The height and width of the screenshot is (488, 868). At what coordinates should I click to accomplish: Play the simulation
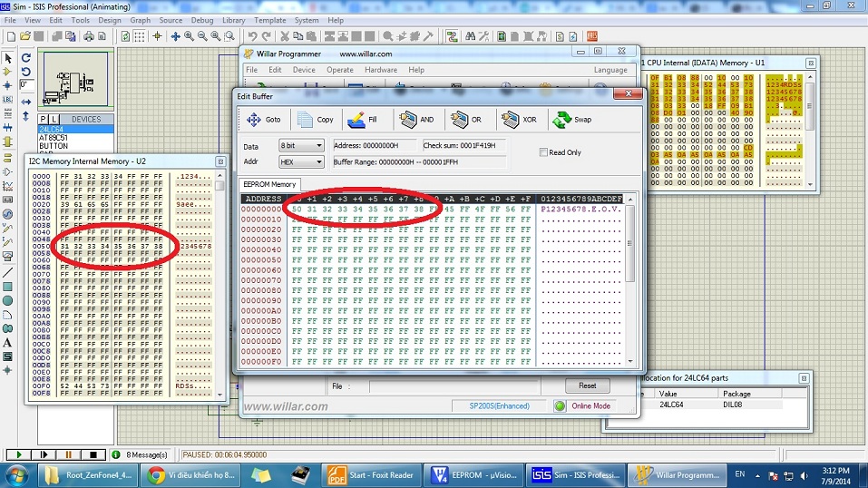(x=18, y=454)
